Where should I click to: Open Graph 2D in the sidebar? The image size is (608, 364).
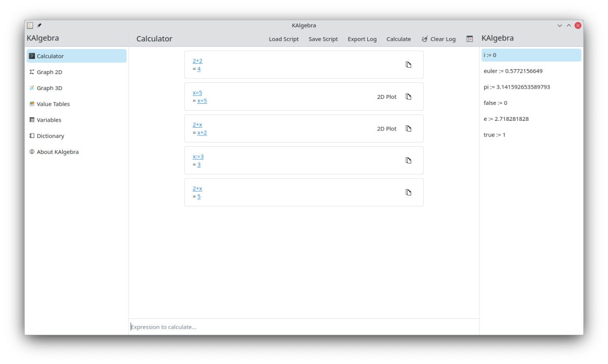(49, 72)
